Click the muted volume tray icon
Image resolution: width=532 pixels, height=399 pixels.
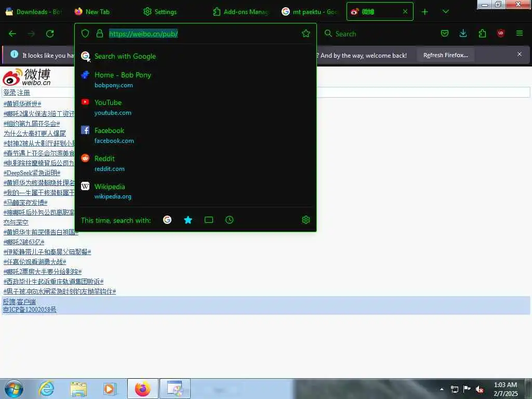[x=480, y=389]
